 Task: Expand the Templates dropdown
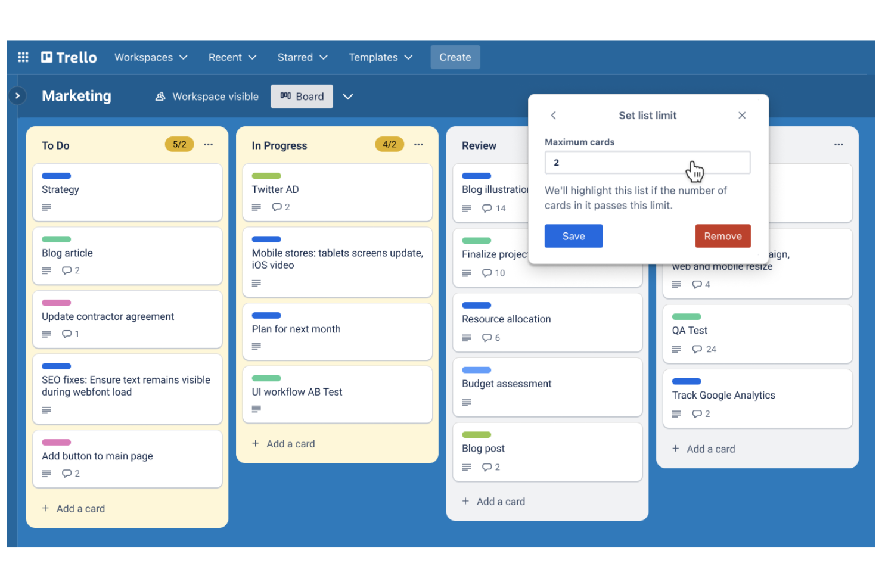click(x=380, y=57)
